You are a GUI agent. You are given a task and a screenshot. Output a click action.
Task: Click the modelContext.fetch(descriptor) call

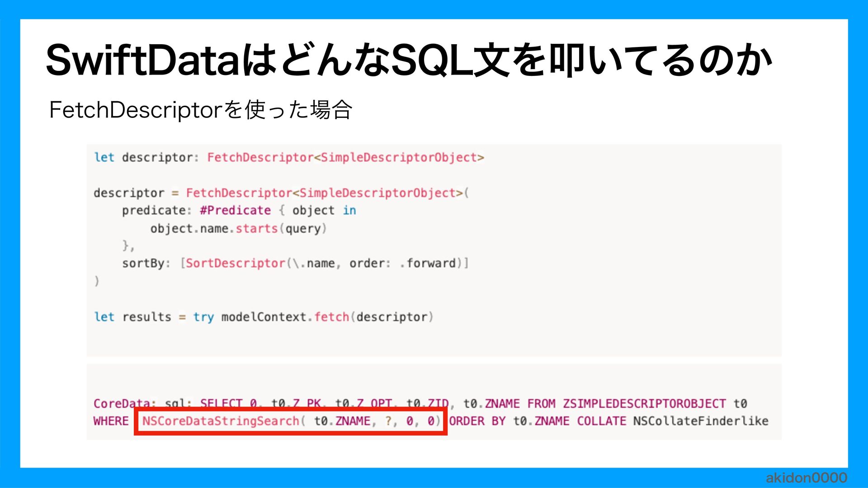(327, 317)
